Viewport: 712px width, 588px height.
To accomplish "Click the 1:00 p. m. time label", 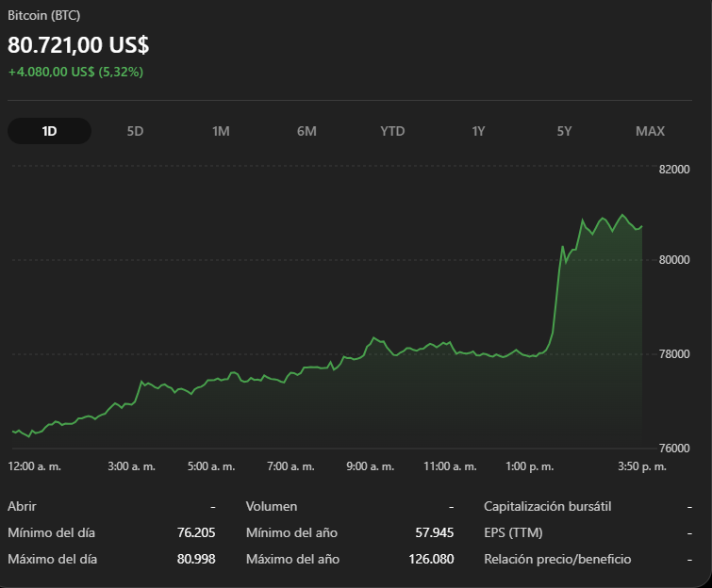I will tap(530, 466).
